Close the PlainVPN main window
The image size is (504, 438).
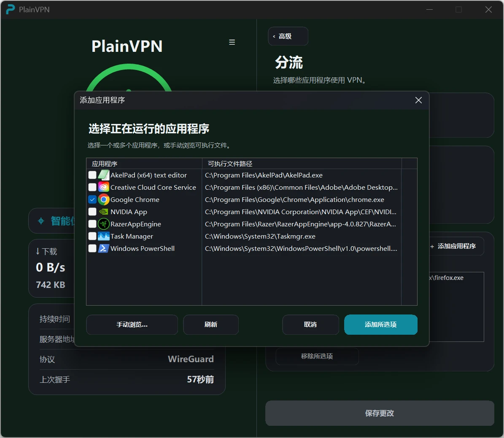coord(488,10)
